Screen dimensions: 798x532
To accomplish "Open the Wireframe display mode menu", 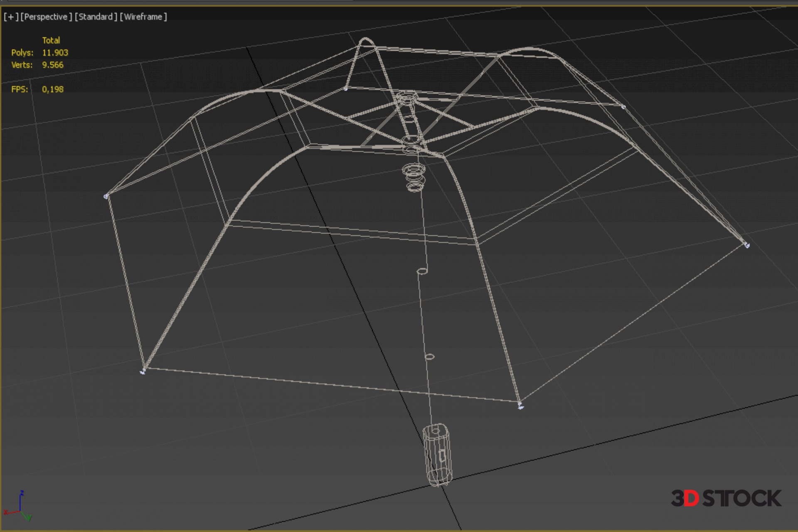I will (x=143, y=17).
